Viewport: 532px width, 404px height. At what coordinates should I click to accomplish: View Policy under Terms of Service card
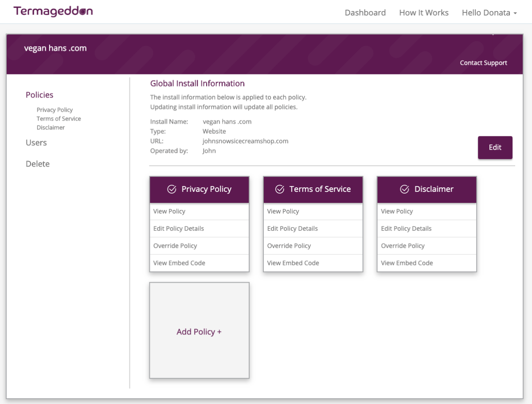[313, 211]
